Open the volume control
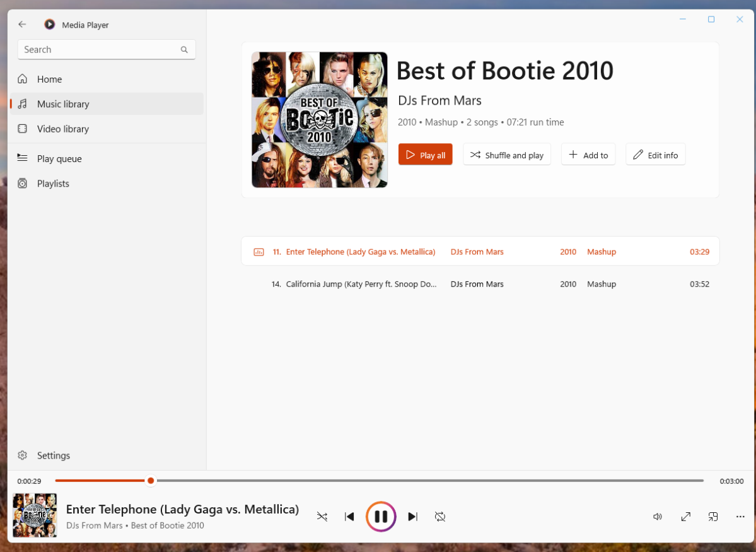This screenshot has height=552, width=756. pos(658,516)
